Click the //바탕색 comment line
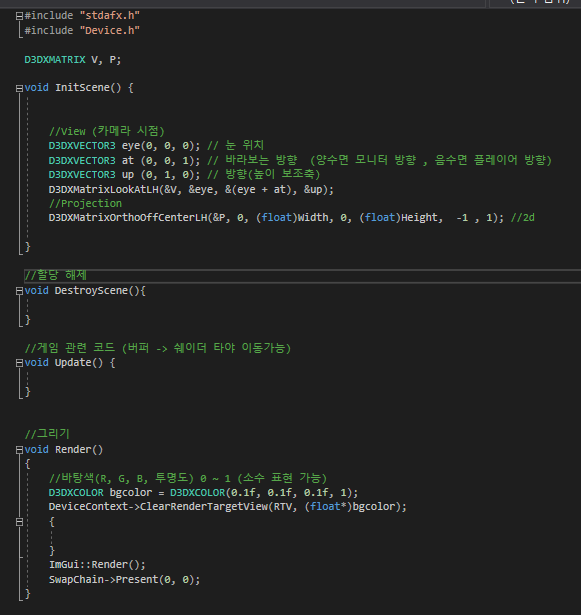This screenshot has width=581, height=615. pyautogui.click(x=188, y=478)
